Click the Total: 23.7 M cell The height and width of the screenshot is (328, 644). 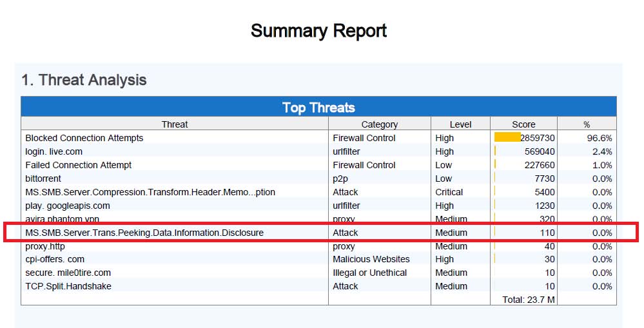pyautogui.click(x=528, y=300)
